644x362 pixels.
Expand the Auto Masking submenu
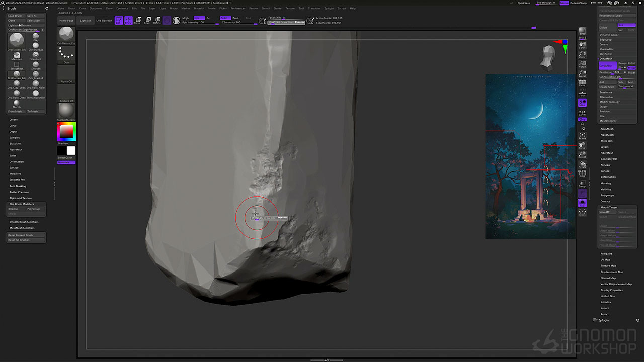tap(18, 186)
